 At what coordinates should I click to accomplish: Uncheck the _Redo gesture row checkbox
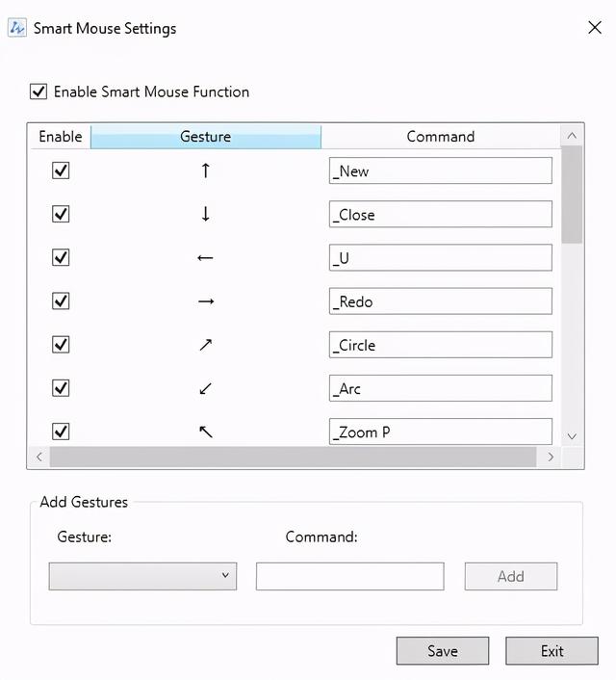[61, 301]
